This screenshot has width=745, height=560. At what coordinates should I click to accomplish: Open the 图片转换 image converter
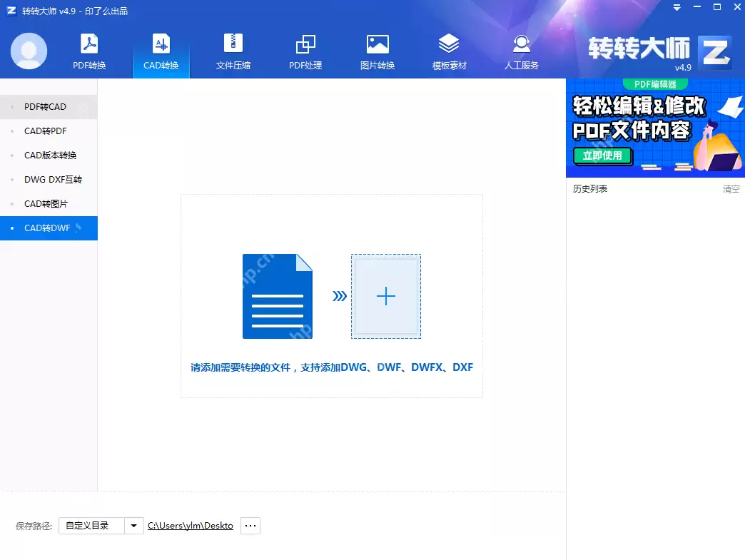point(377,50)
